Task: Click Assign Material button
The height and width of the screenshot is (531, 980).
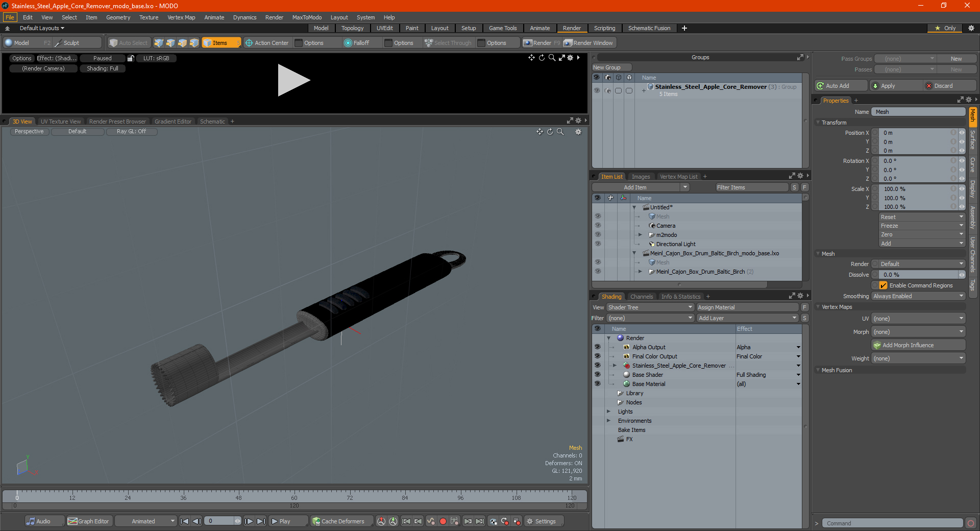Action: (x=747, y=307)
